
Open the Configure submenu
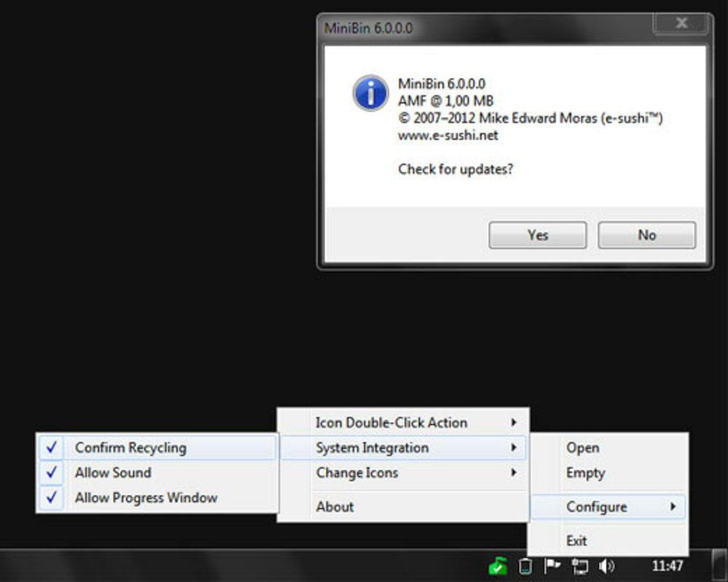pyautogui.click(x=597, y=506)
